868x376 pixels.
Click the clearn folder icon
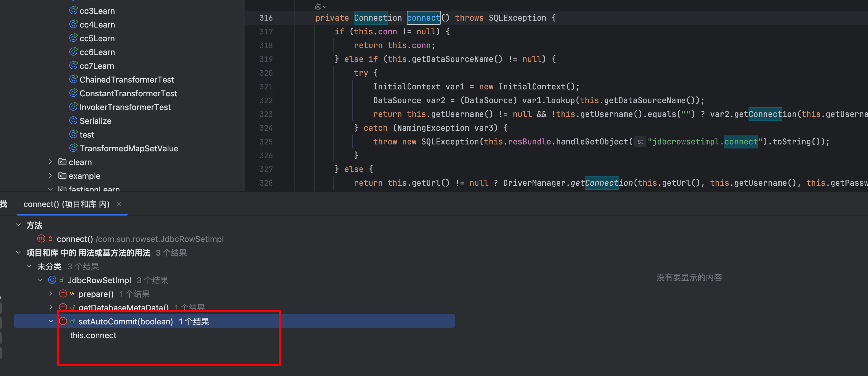(62, 162)
